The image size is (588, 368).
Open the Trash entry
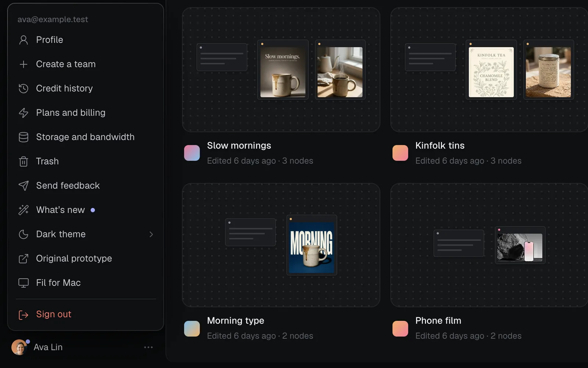point(86,161)
